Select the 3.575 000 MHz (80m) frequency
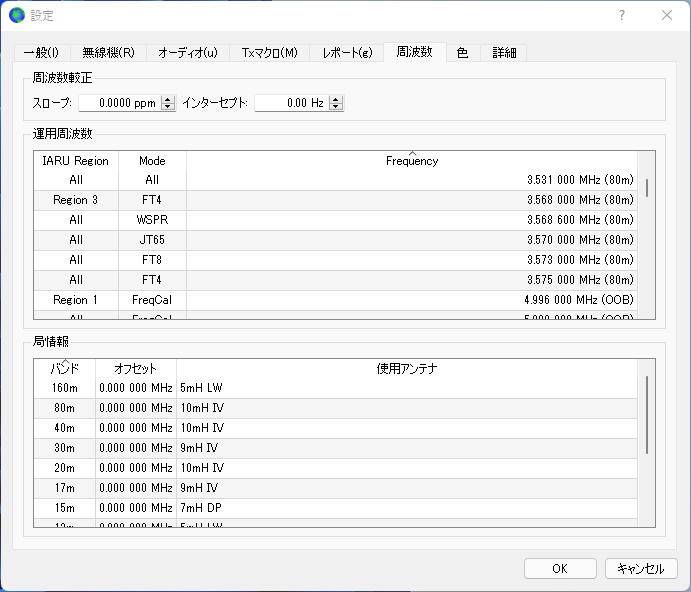The height and width of the screenshot is (592, 691). pos(412,280)
